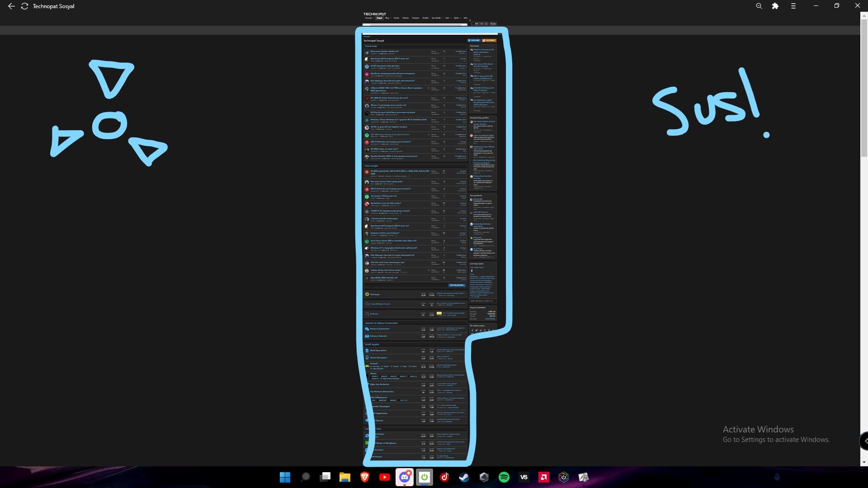Viewport: 868px width, 488px height.
Task: Click the vertical scrollbar down arrow
Action: coord(864,462)
